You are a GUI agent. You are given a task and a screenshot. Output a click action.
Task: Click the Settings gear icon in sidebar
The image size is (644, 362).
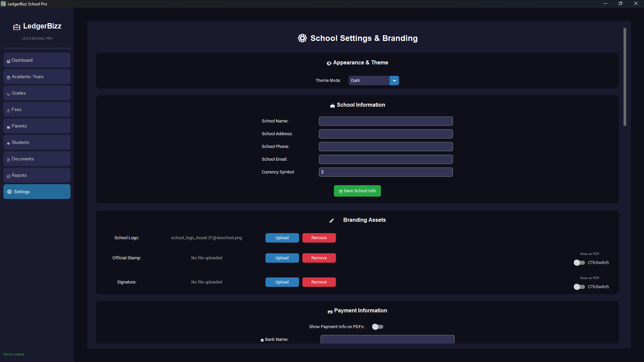[x=9, y=192]
